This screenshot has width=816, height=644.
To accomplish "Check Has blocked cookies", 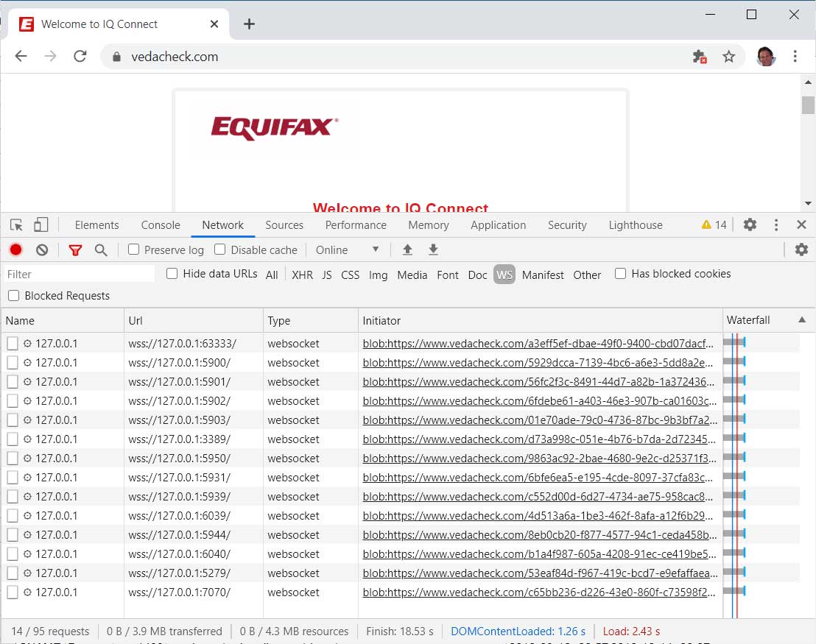I will point(620,274).
